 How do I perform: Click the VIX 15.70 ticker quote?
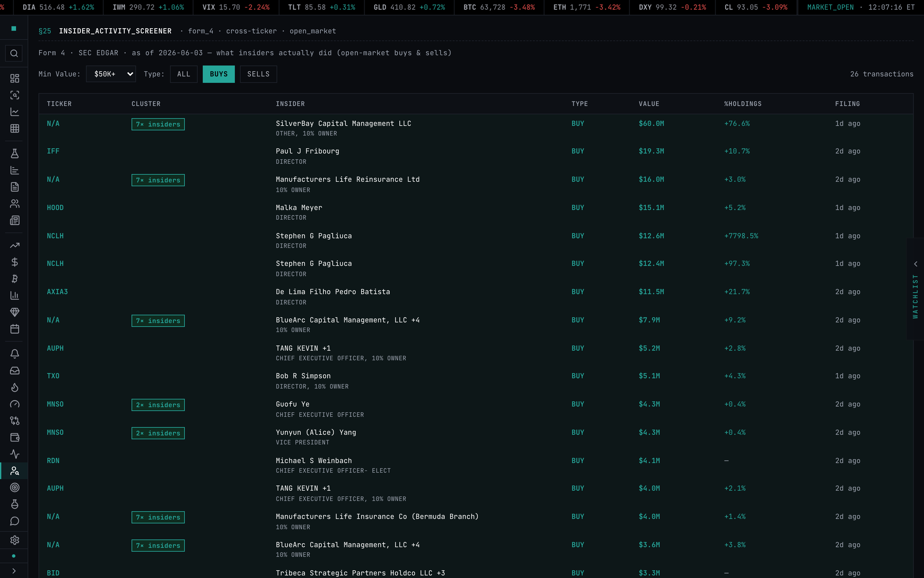tap(235, 7)
